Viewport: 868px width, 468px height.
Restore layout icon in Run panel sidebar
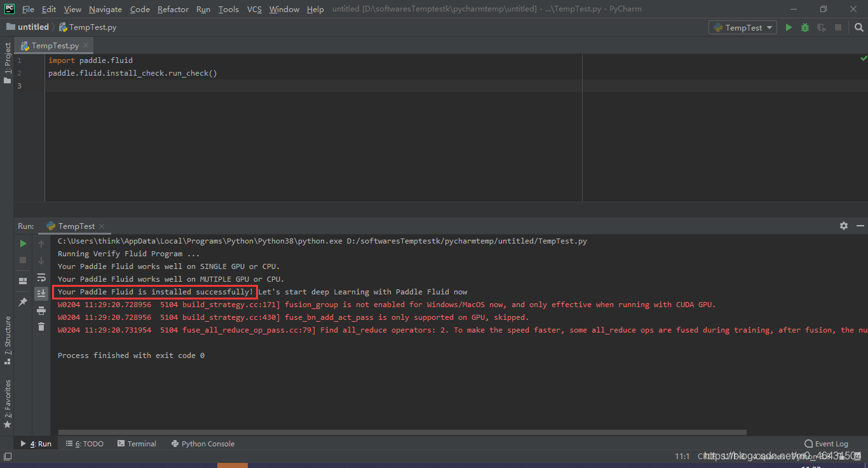[23, 280]
